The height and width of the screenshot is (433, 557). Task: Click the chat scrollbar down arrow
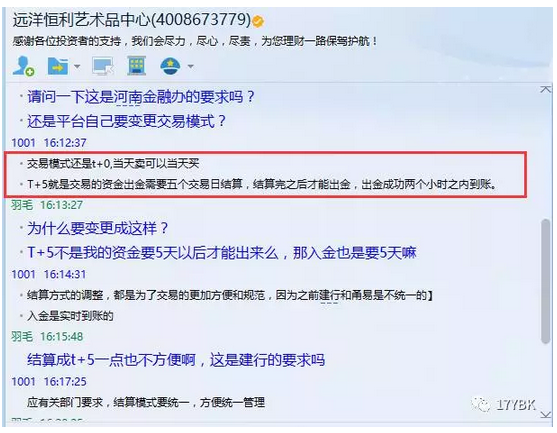546,414
